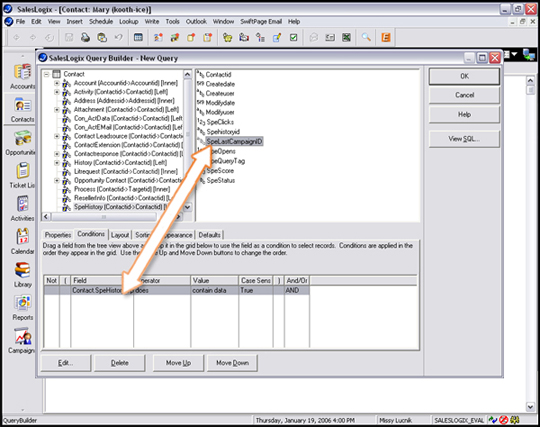The image size is (540, 427).
Task: Open the Campaigns sidebar icon
Action: tap(23, 336)
